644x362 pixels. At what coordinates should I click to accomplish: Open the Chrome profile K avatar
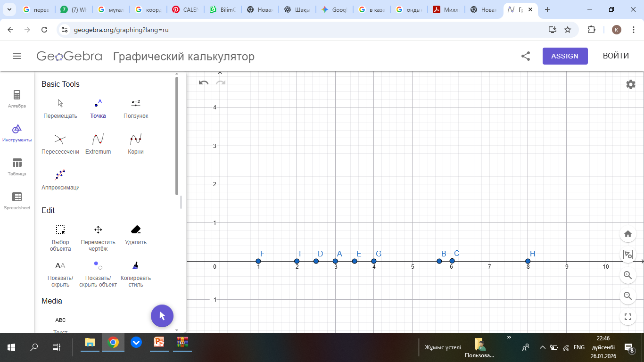click(617, 30)
